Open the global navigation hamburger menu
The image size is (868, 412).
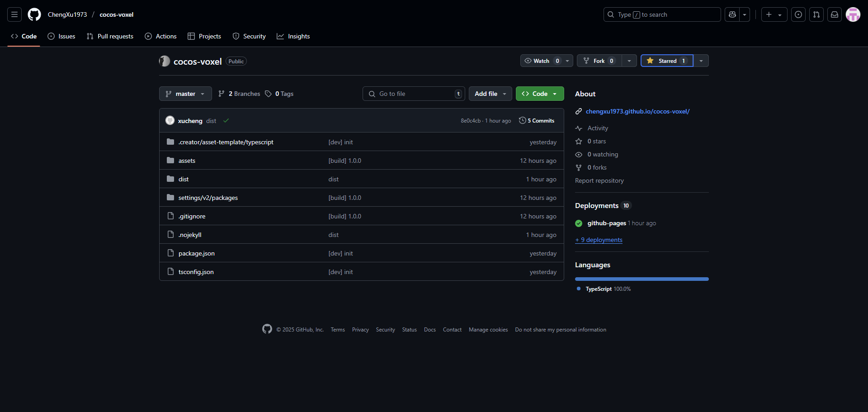[14, 14]
